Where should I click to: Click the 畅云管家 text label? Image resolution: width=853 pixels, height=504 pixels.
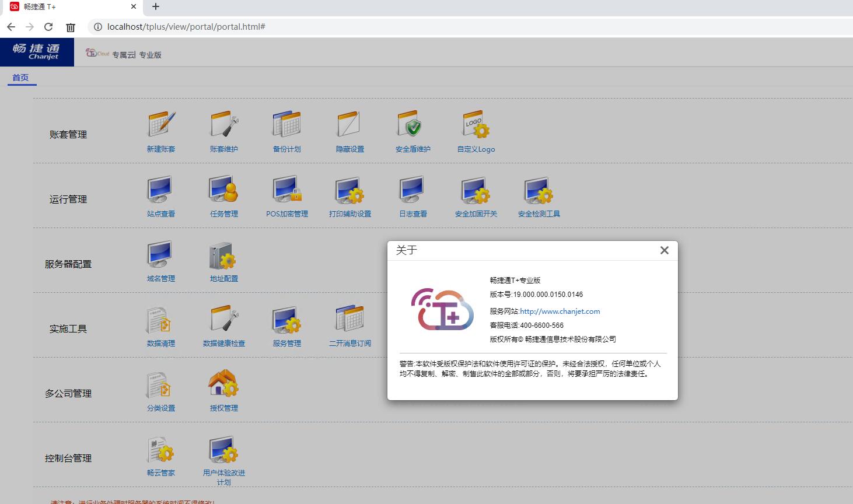coord(161,473)
